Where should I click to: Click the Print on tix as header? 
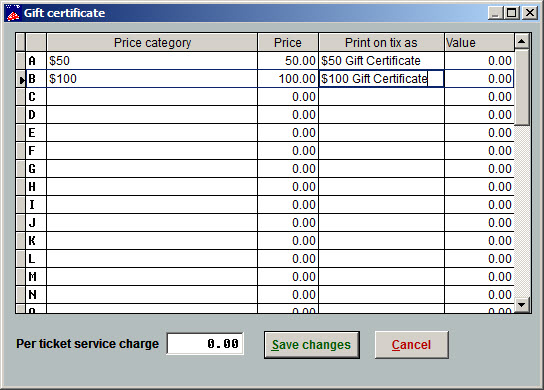coord(381,42)
